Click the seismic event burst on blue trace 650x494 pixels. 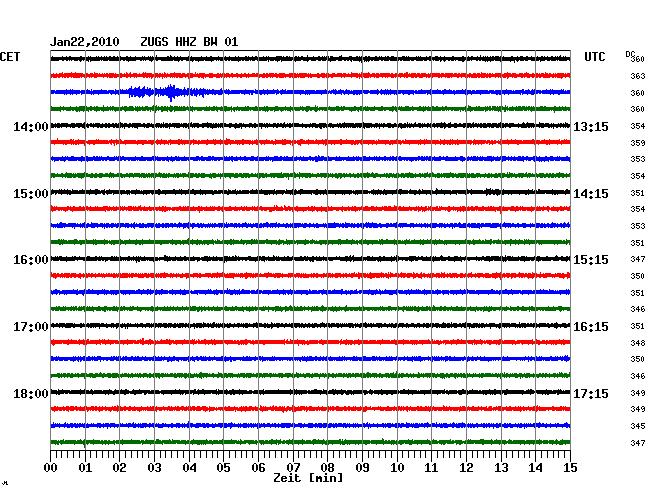(x=167, y=92)
